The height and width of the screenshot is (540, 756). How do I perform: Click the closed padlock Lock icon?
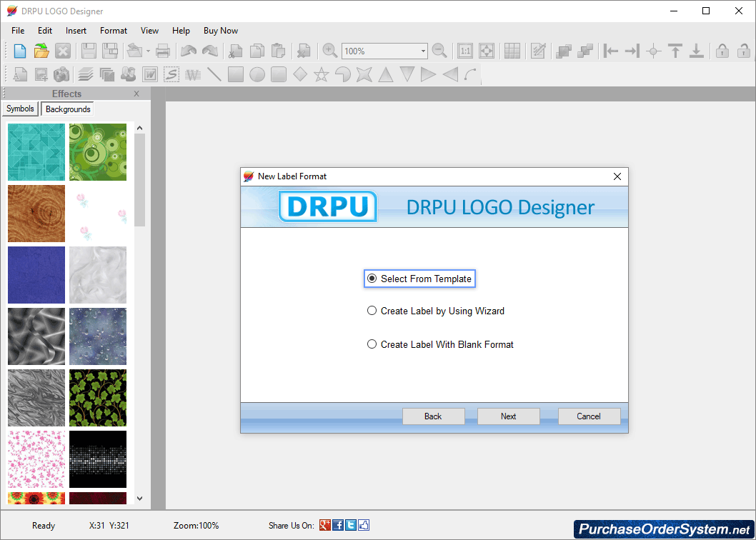tap(722, 51)
